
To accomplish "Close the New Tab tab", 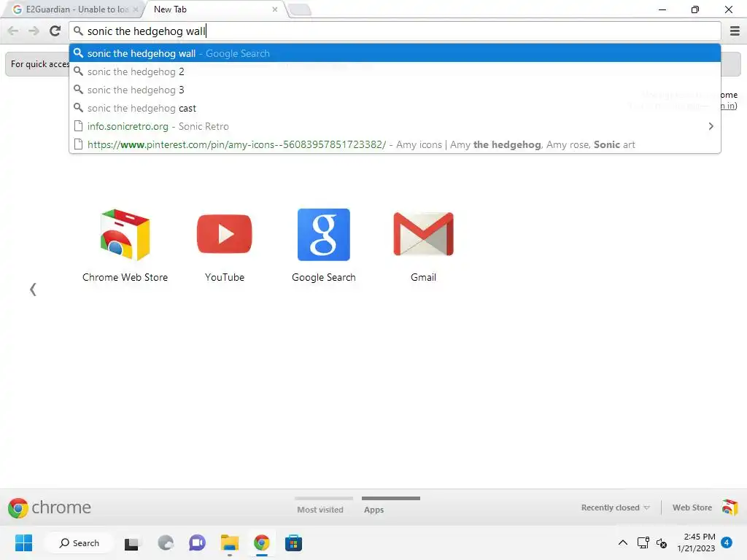I will [275, 9].
